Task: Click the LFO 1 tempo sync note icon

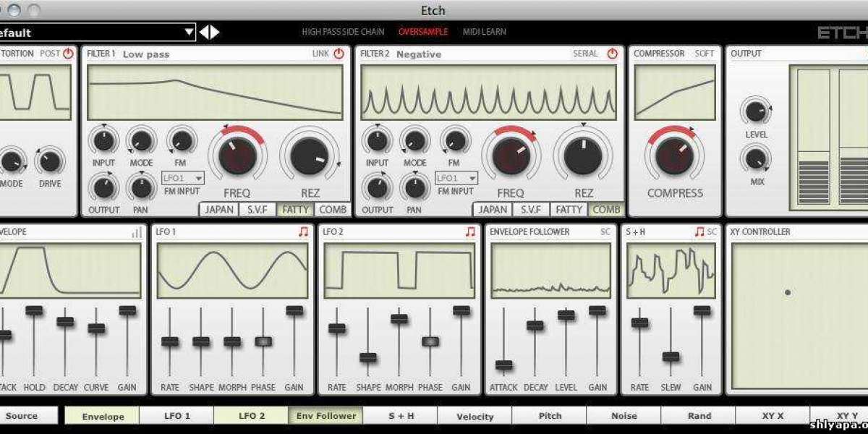Action: (x=303, y=231)
